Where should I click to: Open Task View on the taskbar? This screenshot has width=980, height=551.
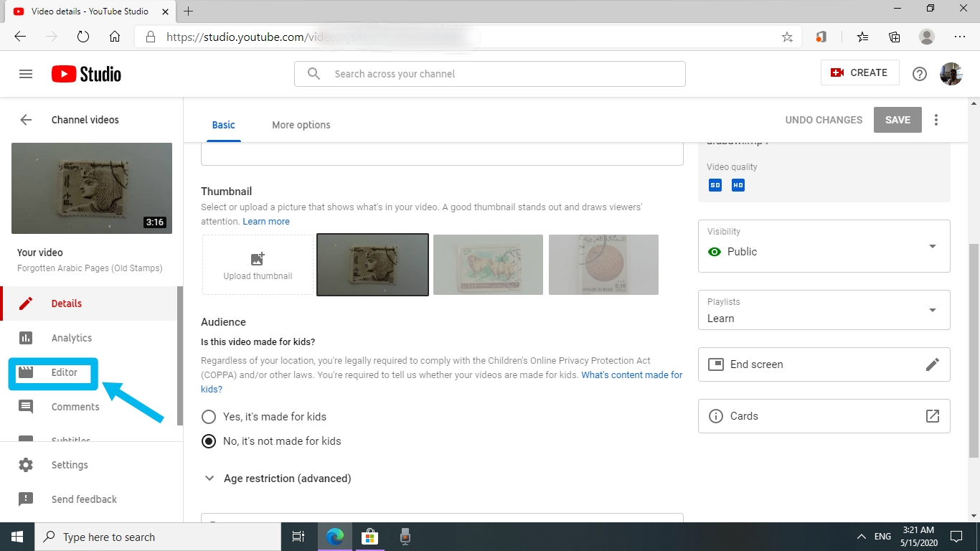pyautogui.click(x=298, y=537)
